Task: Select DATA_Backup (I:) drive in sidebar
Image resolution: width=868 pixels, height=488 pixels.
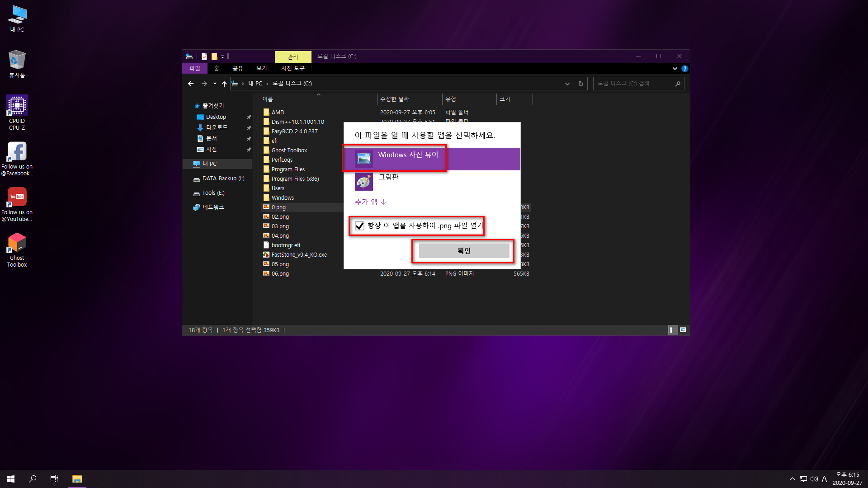Action: [x=223, y=178]
